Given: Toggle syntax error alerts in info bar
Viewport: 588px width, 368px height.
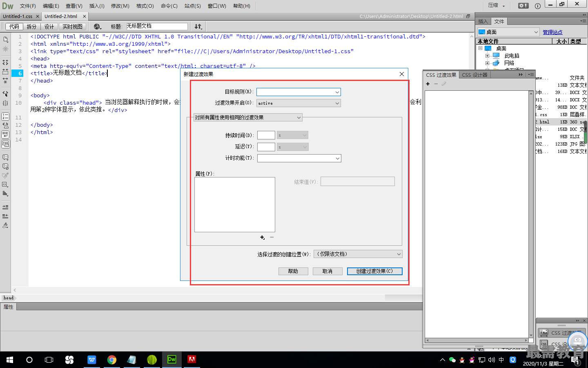Looking at the screenshot, I should [x=6, y=144].
